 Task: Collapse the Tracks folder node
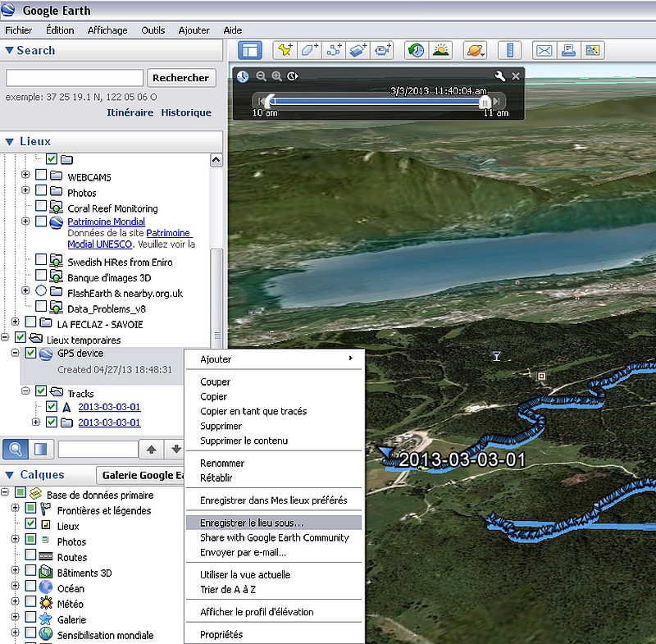[x=25, y=391]
